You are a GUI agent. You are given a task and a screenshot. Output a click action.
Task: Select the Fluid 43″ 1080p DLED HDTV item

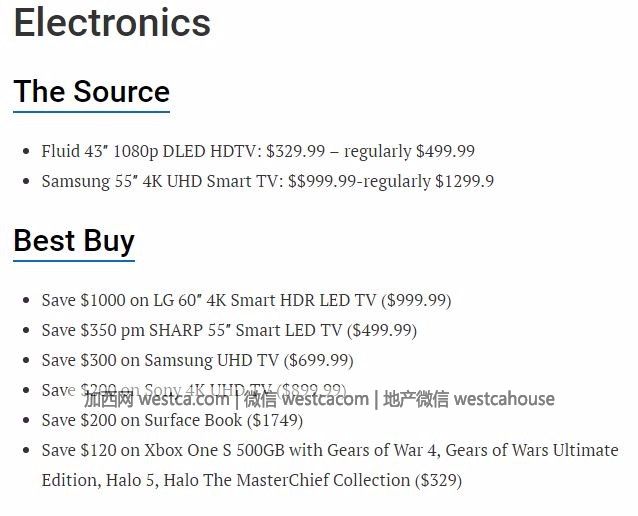click(x=258, y=151)
